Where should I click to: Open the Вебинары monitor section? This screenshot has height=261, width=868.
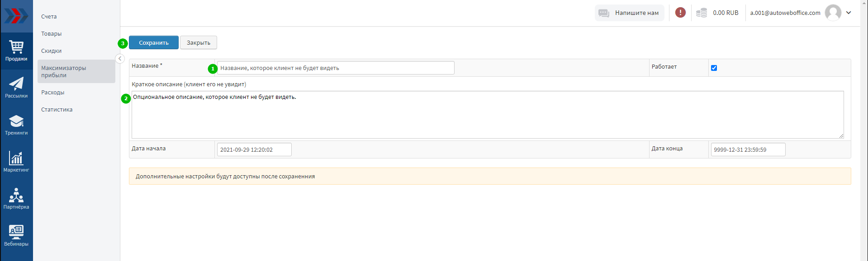(x=16, y=236)
